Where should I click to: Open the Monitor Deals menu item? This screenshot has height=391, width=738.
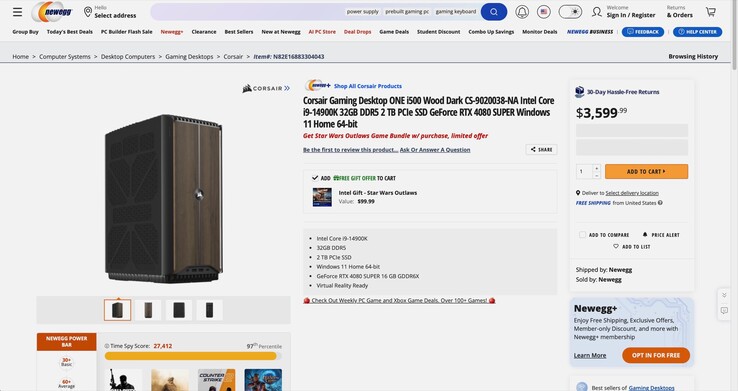pos(539,32)
